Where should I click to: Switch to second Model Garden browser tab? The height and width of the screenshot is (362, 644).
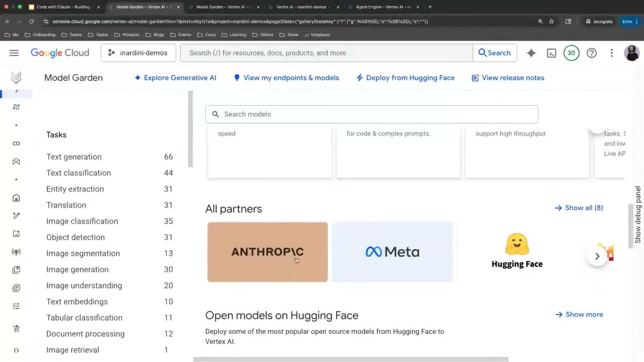(224, 7)
